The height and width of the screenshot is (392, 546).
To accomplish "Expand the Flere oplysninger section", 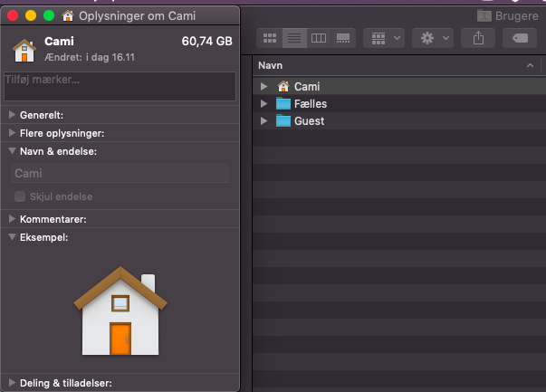I will click(12, 133).
